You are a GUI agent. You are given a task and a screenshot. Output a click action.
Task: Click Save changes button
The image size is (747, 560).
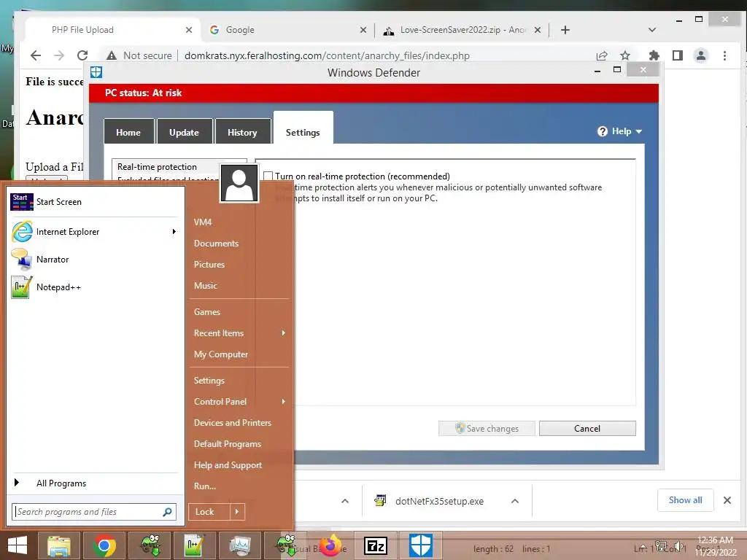pyautogui.click(x=487, y=429)
